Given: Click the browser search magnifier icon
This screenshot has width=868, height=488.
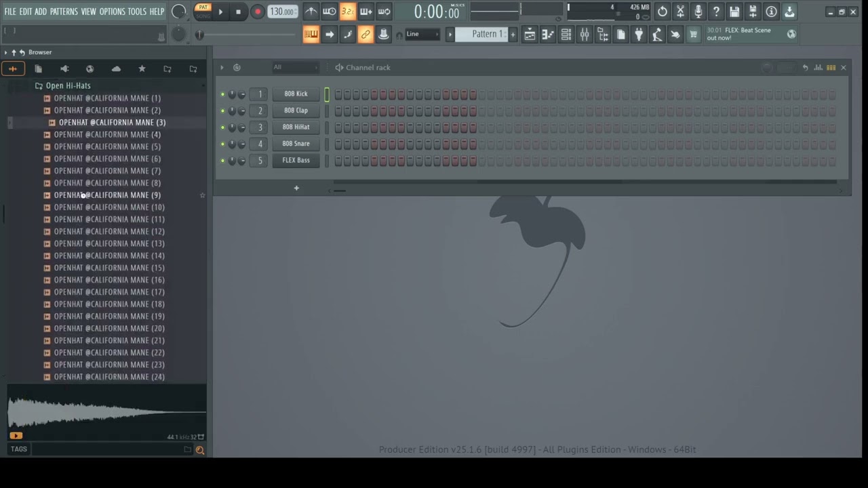Looking at the screenshot, I should point(200,449).
